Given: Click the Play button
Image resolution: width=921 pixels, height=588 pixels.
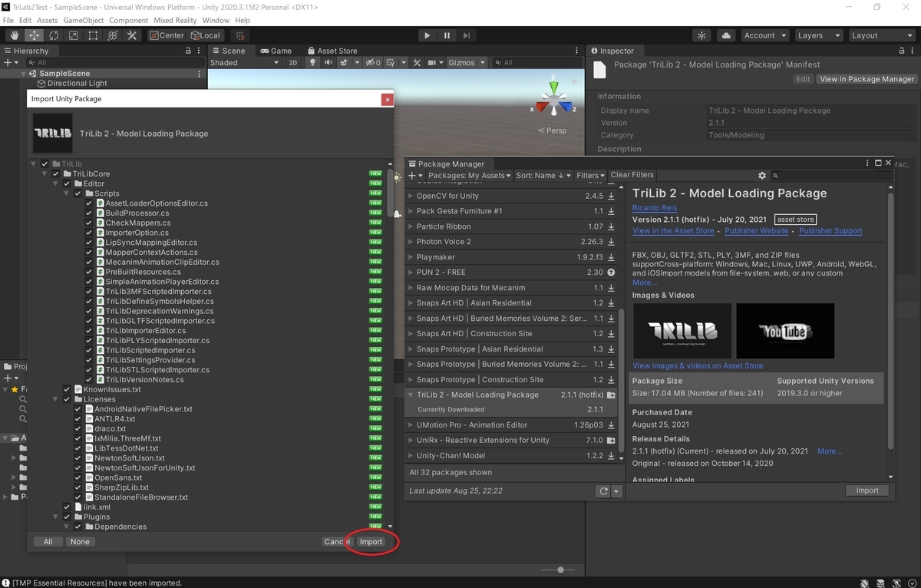Looking at the screenshot, I should (427, 35).
